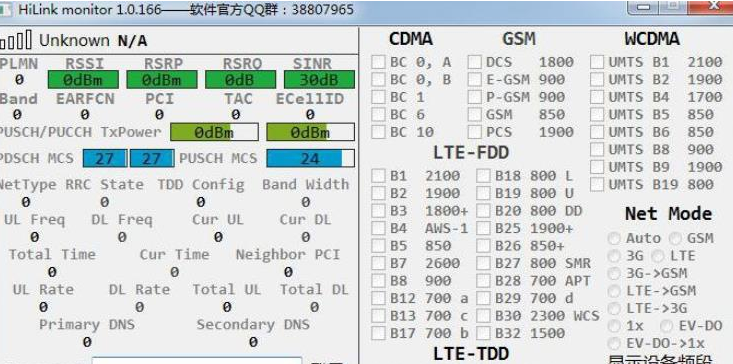The image size is (733, 364).
Task: Check UMTS B5 850 band
Action: [x=597, y=114]
